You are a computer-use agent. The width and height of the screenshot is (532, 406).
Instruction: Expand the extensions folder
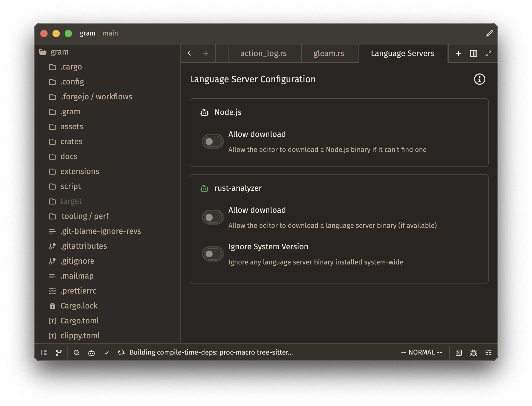(x=80, y=171)
